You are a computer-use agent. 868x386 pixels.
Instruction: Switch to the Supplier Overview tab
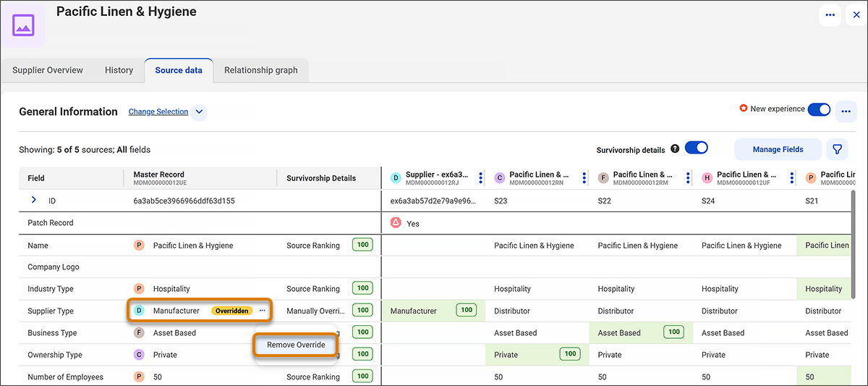coord(48,70)
